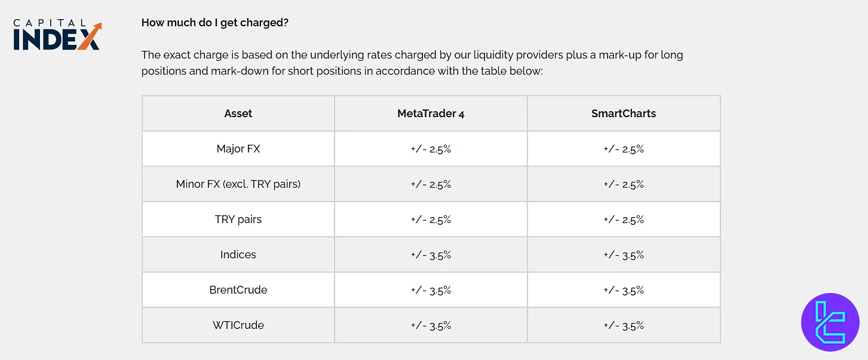Click MetaTrader 4 value for Indices

tap(431, 255)
